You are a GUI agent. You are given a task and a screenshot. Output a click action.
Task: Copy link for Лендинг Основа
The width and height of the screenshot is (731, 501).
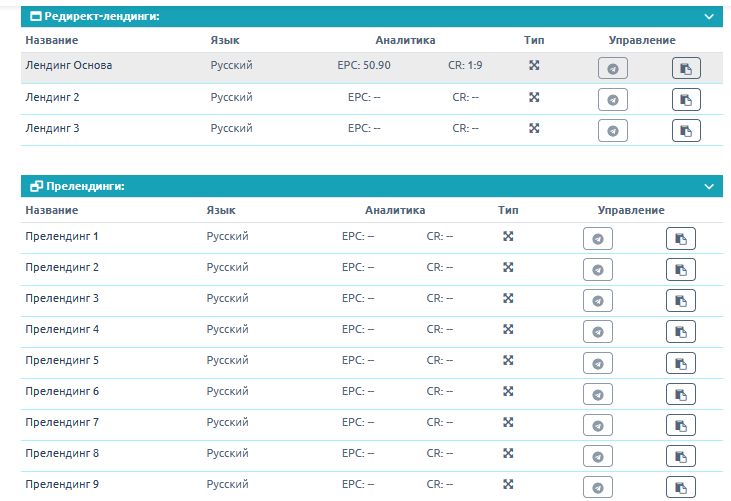tap(686, 69)
